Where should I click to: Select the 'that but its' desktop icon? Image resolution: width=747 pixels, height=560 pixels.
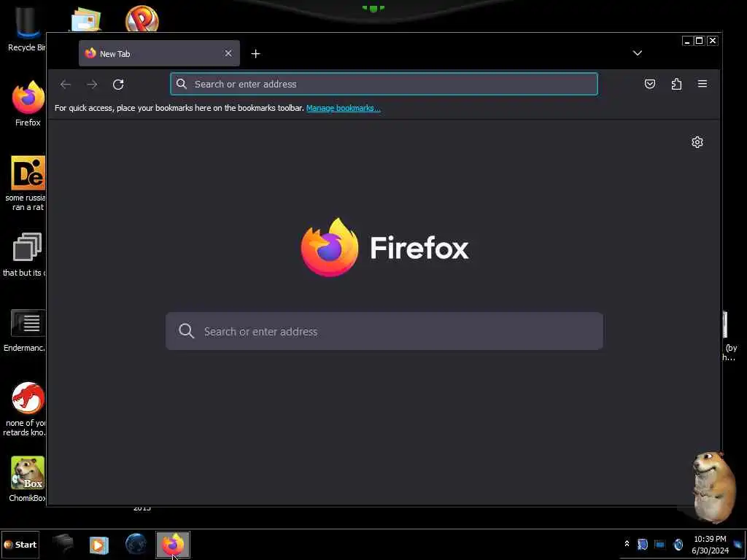click(x=26, y=254)
